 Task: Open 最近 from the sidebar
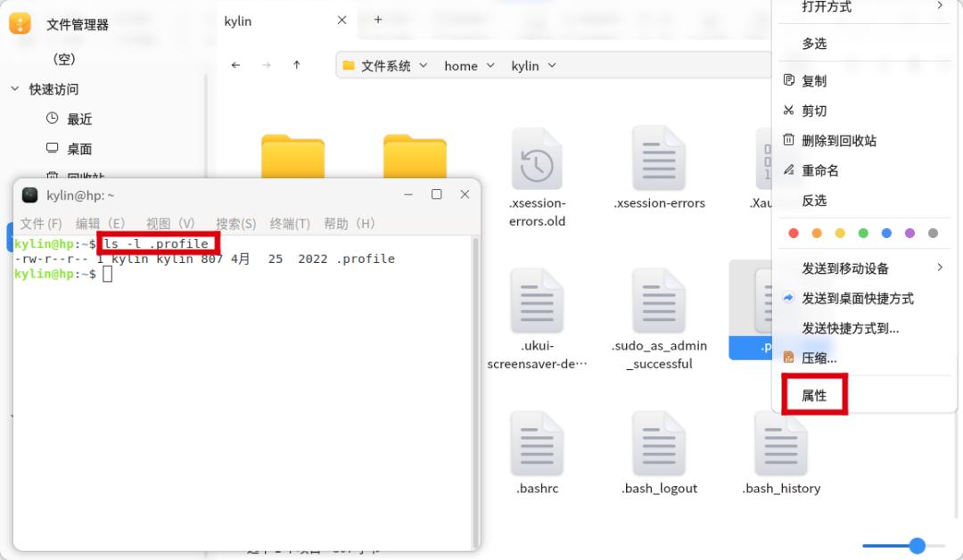[78, 118]
